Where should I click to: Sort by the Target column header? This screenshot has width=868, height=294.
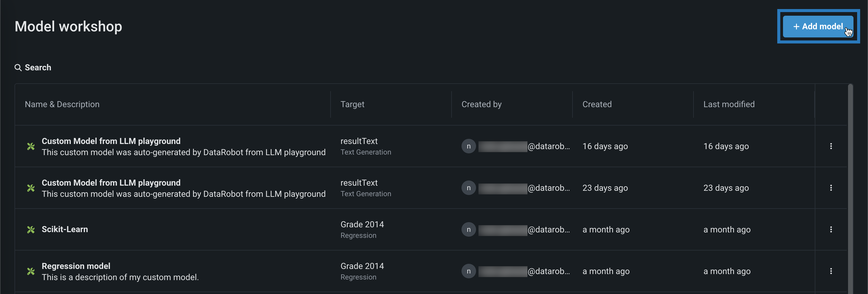coord(352,104)
